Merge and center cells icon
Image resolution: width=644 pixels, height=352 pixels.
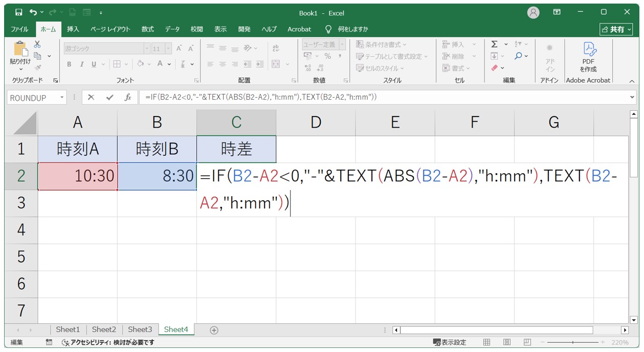coord(276,64)
